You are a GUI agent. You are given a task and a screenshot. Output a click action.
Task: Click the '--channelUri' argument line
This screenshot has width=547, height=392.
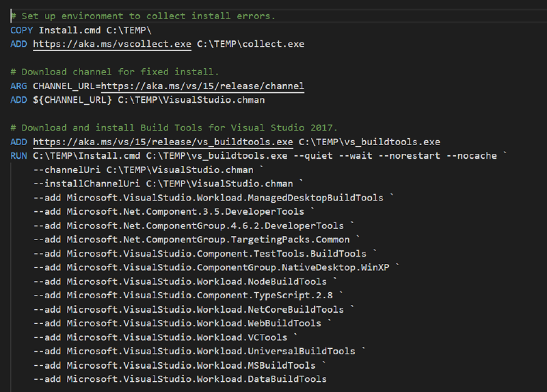click(148, 170)
